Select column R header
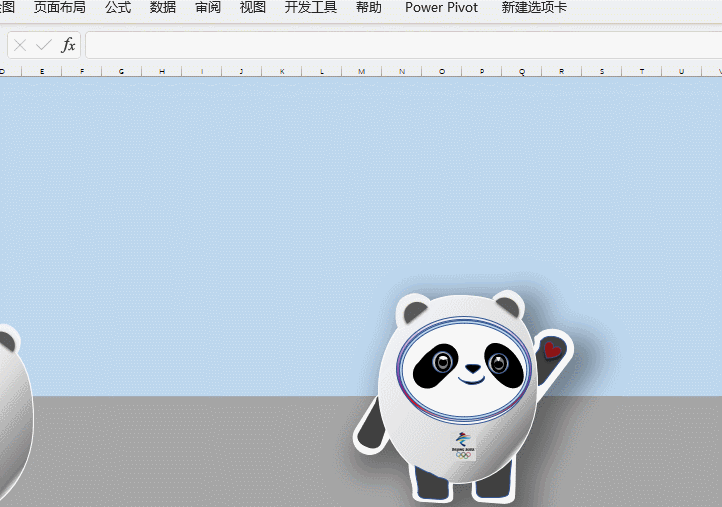722x507 pixels. (x=561, y=71)
